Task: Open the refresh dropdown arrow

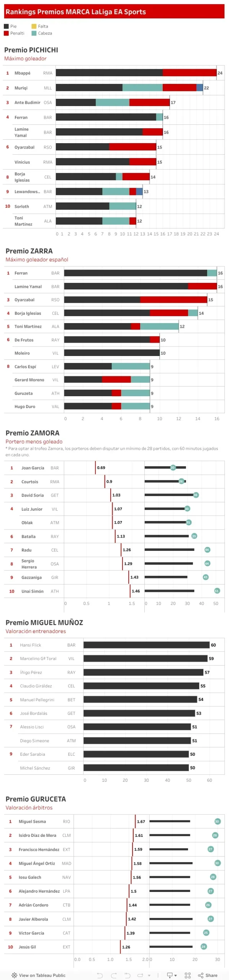Action: pyautogui.click(x=149, y=975)
